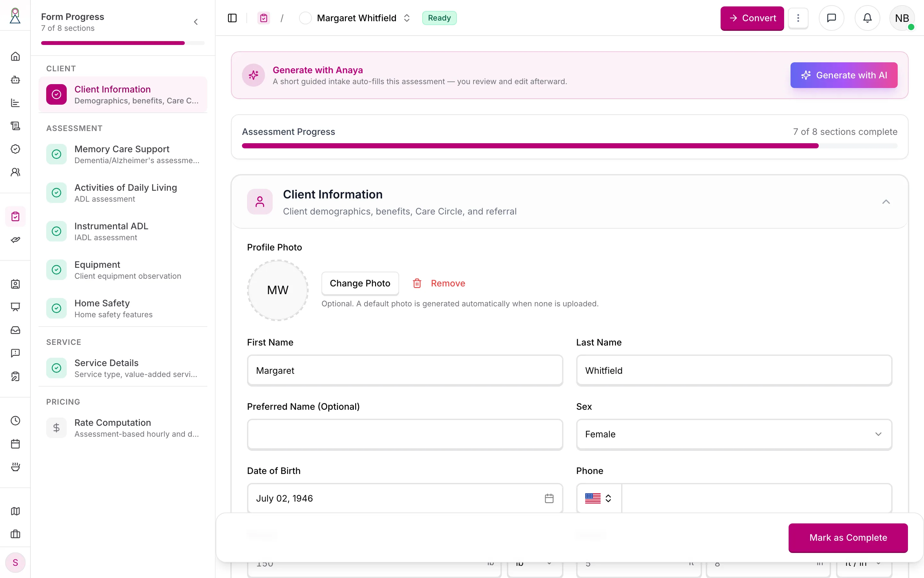This screenshot has width=924, height=578.
Task: Toggle the circle next to Margaret Whitfield
Action: pos(305,18)
